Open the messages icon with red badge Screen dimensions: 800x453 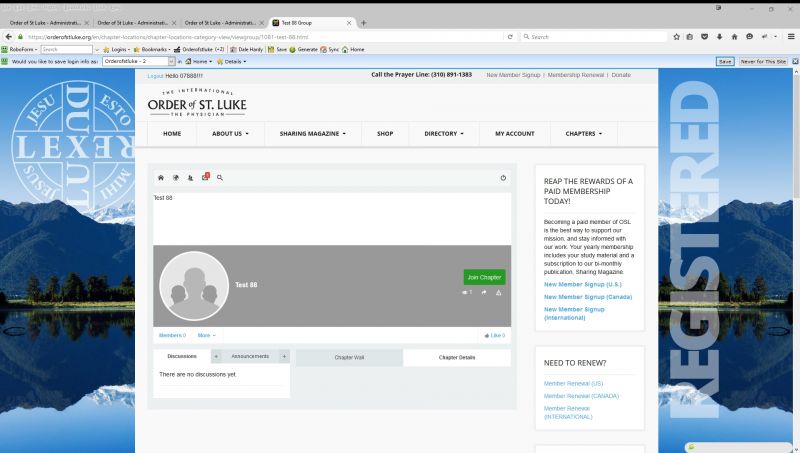pos(205,177)
